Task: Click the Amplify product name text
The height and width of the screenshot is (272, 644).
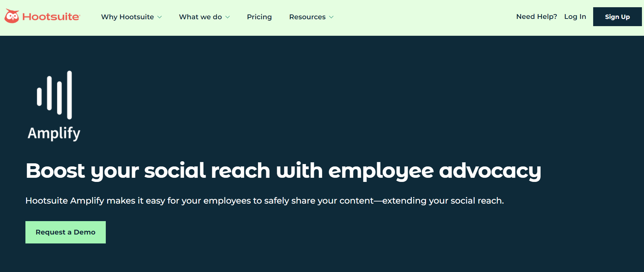Action: point(54,133)
